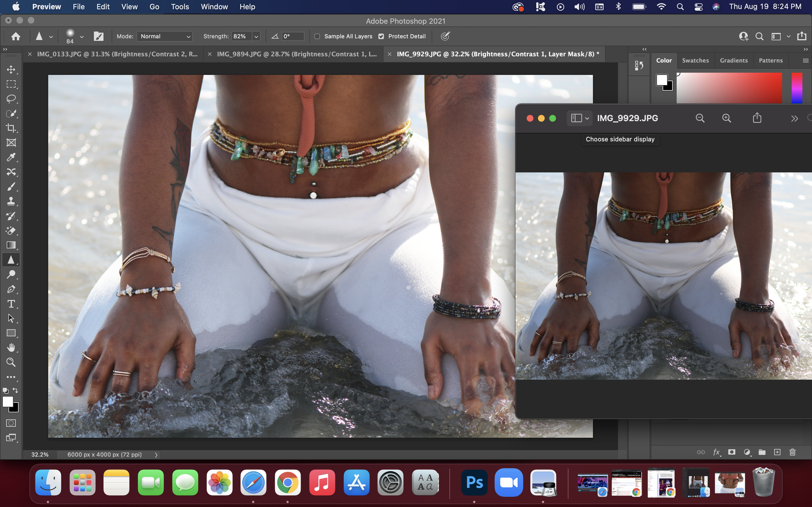Select the Eyedropper tool
Image resolution: width=812 pixels, height=507 pixels.
point(11,157)
